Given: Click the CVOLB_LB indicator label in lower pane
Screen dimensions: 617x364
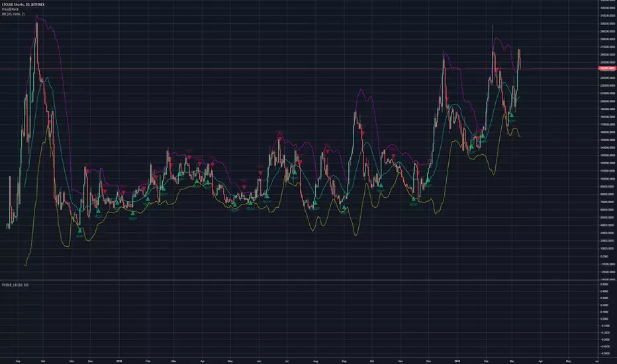Looking at the screenshot, I should click(x=15, y=285).
